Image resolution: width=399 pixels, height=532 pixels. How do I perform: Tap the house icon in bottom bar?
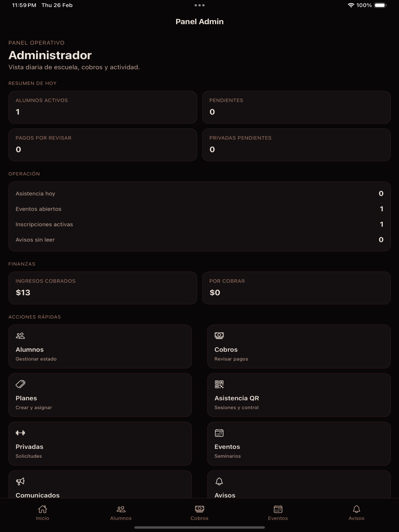[43, 509]
